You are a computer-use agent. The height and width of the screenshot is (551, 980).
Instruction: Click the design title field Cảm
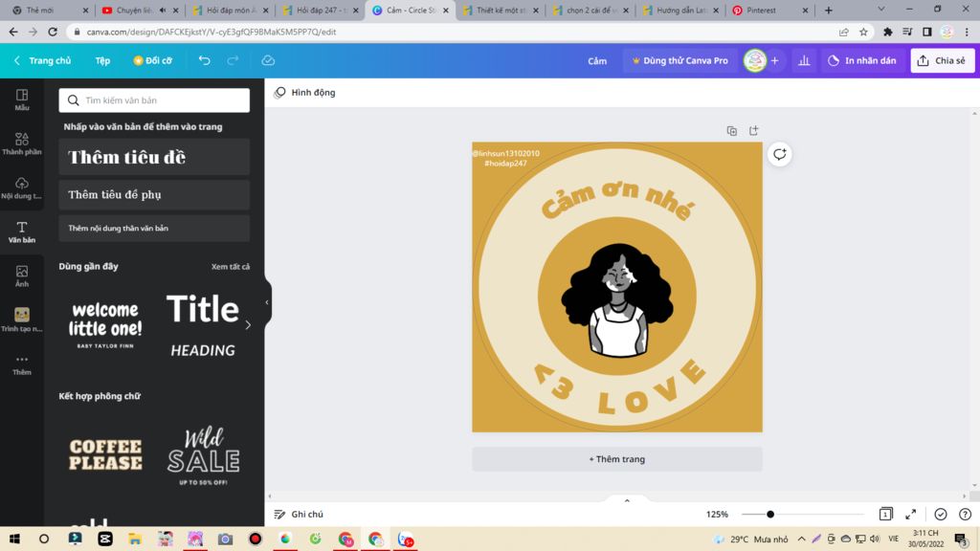[597, 60]
